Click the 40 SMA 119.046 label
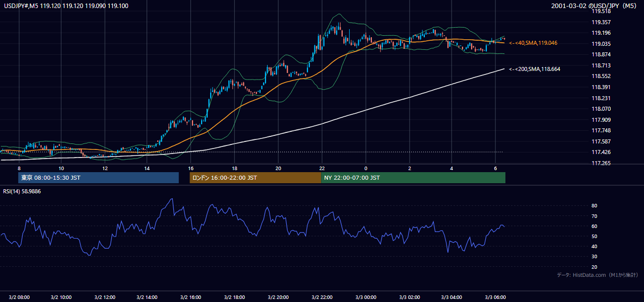This screenshot has height=302, width=644. coord(533,43)
